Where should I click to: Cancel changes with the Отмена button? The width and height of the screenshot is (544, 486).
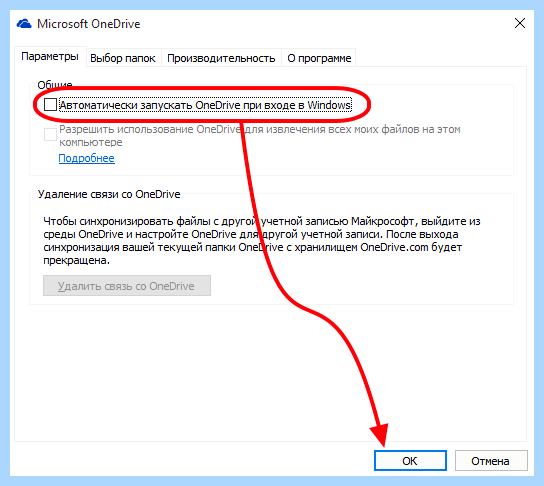point(491,460)
